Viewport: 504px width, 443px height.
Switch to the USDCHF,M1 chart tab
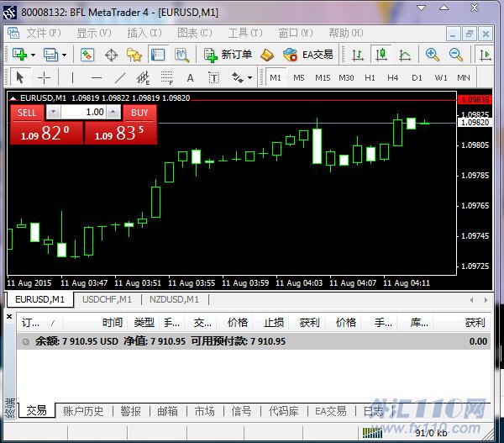pyautogui.click(x=107, y=299)
